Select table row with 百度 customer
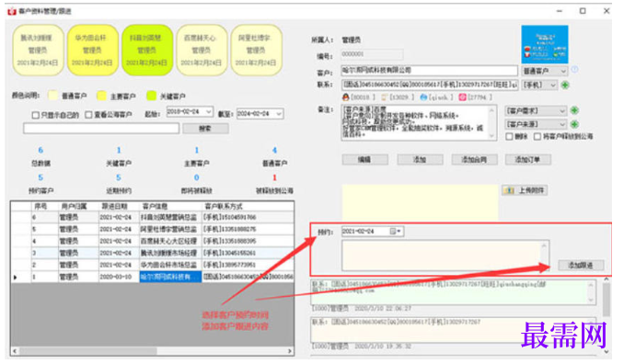This screenshot has width=624, height=364. (x=153, y=241)
